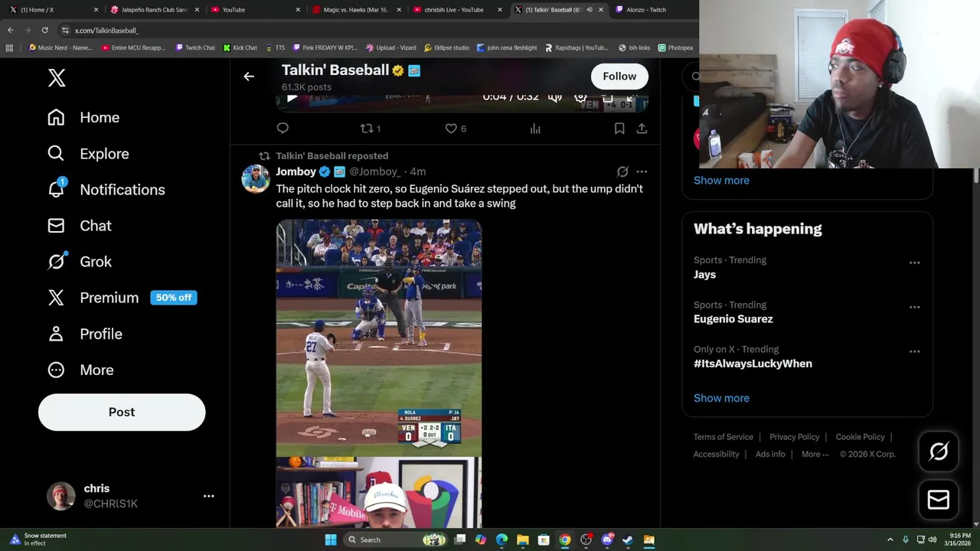Click Grok explain icon on Jomboy post
This screenshot has width=980, height=551.
point(622,171)
